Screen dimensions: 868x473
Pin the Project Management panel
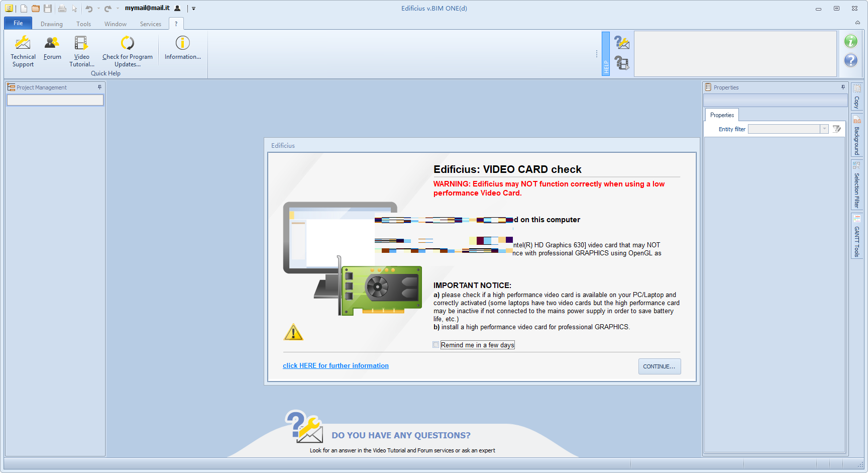tap(99, 87)
